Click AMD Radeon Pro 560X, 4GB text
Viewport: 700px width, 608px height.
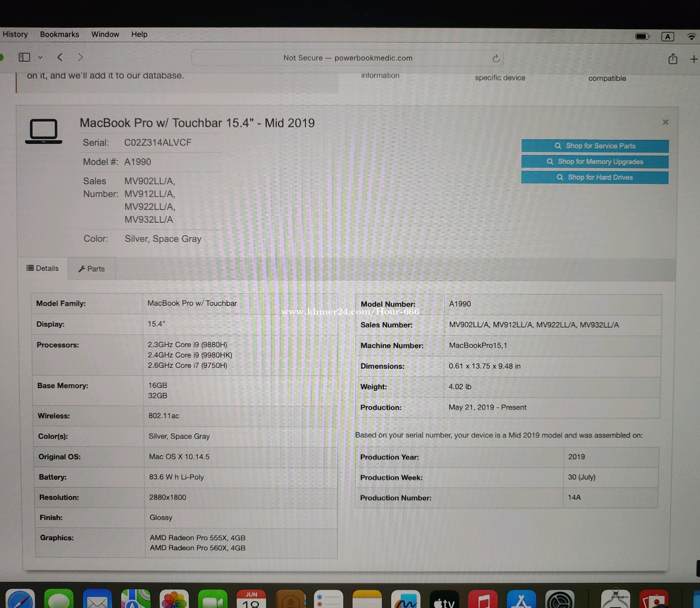pyautogui.click(x=198, y=548)
